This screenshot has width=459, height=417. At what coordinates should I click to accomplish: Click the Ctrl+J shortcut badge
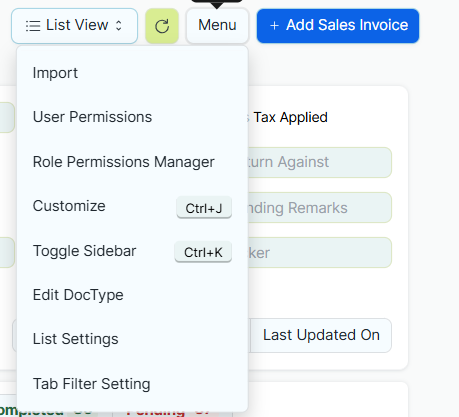204,208
